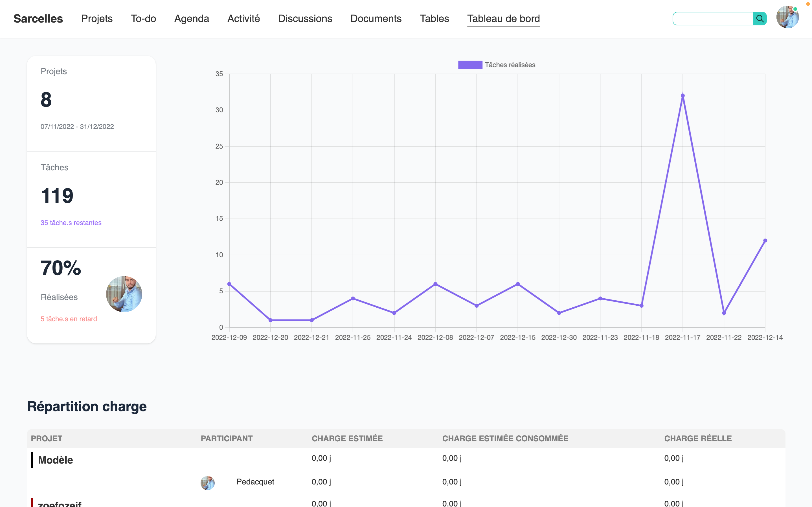812x507 pixels.
Task: Click the 35 tâche.s restantes link
Action: [x=71, y=223]
